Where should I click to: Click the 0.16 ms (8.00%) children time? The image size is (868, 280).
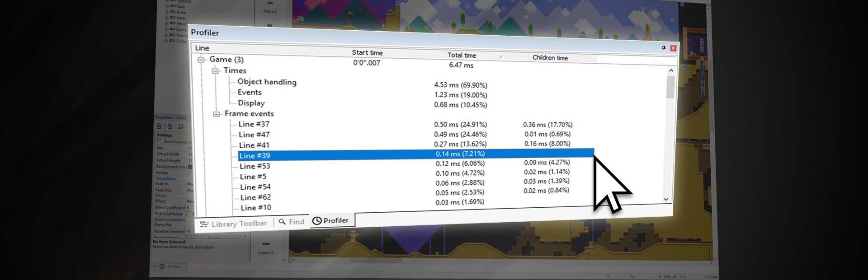pyautogui.click(x=547, y=144)
